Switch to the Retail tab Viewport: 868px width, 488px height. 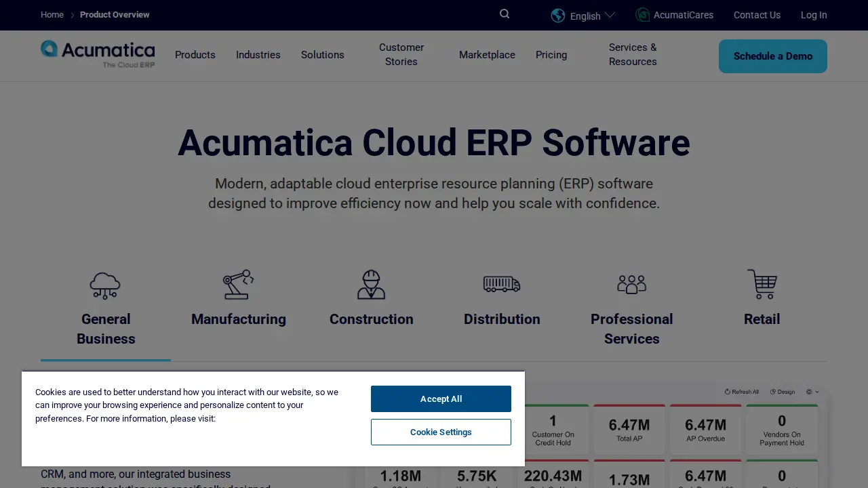(762, 319)
